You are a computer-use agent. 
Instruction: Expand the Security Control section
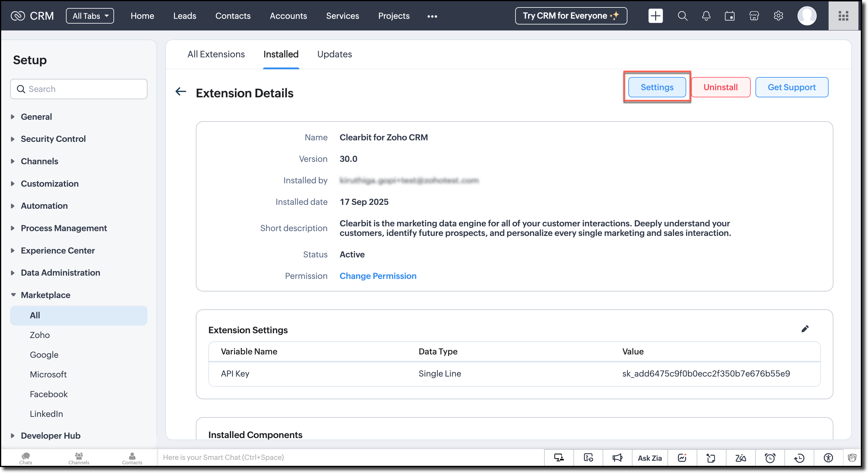pyautogui.click(x=53, y=139)
